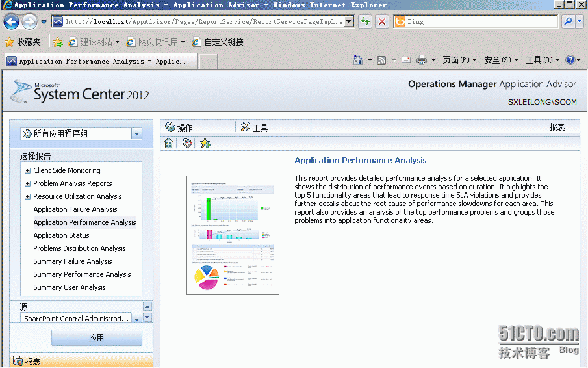Screen dimensions: 588x368
Task: Click the 报表 section at panel bottom
Action: point(81,361)
